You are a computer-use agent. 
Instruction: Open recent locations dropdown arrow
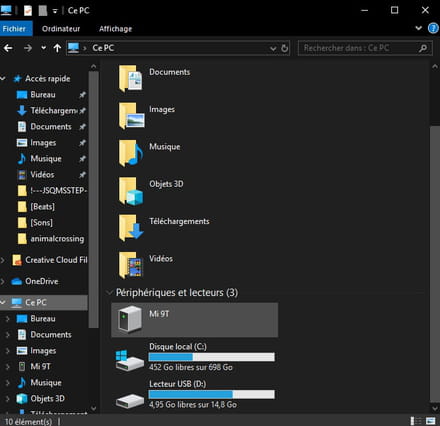click(43, 48)
